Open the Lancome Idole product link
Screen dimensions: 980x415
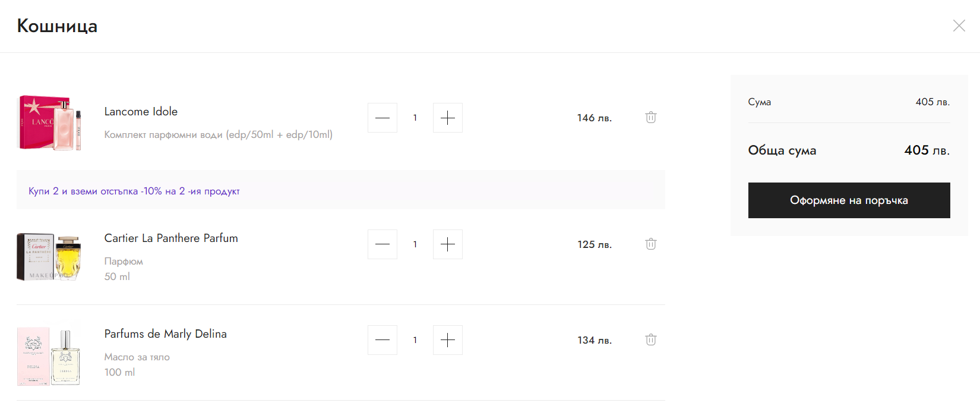(141, 112)
